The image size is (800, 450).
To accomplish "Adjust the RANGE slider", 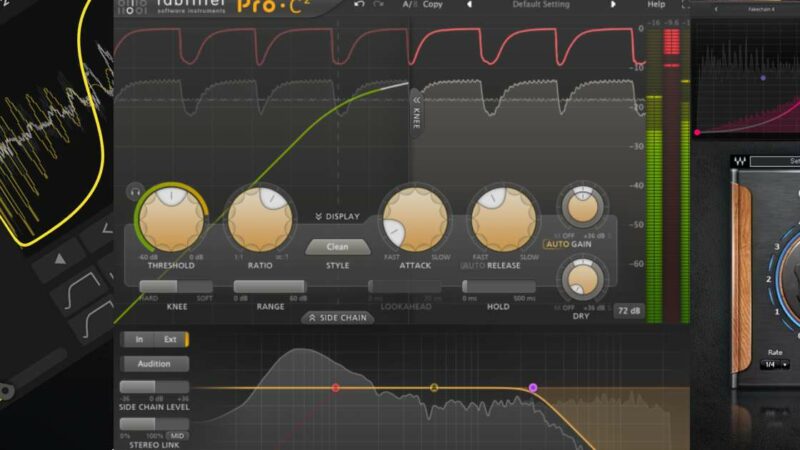I will pos(270,286).
